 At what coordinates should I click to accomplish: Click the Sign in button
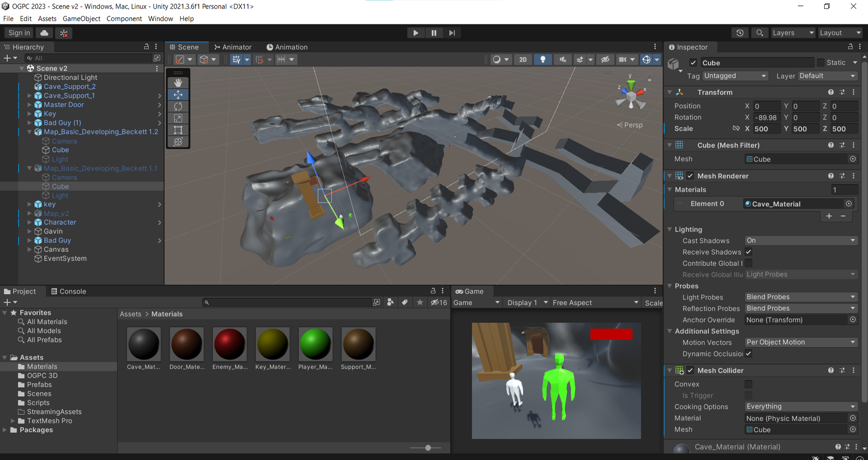(x=18, y=33)
